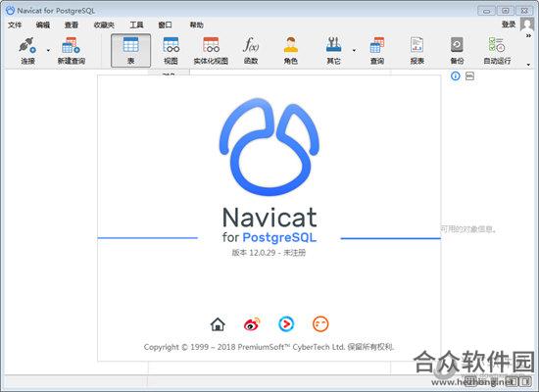Screen dimensions: 539x392
Task: Open the Youku video icon link
Action: 286,324
